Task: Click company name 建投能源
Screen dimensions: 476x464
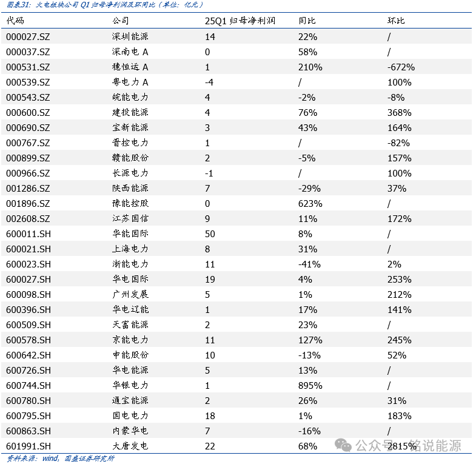Action: coord(130,112)
